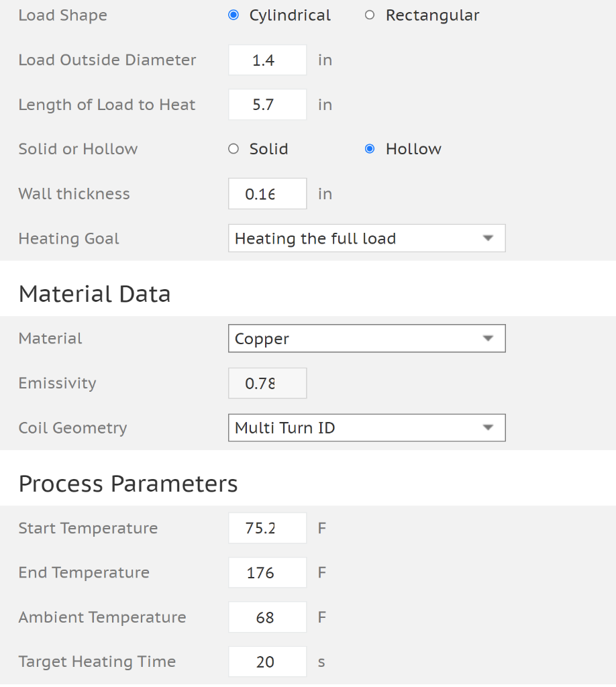Focus the Target Heating Time field
The width and height of the screenshot is (616, 687).
coord(267,662)
